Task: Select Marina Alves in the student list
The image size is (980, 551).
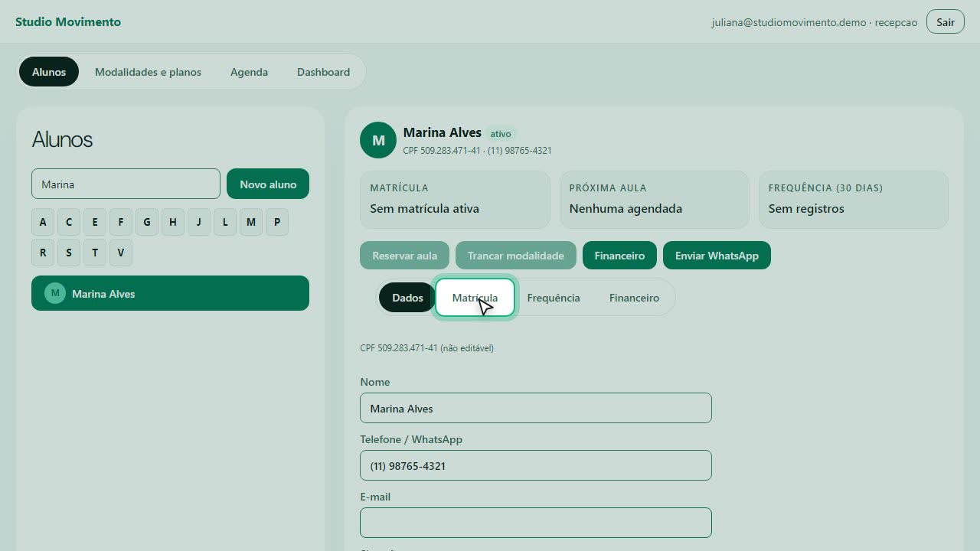Action: 170,293
